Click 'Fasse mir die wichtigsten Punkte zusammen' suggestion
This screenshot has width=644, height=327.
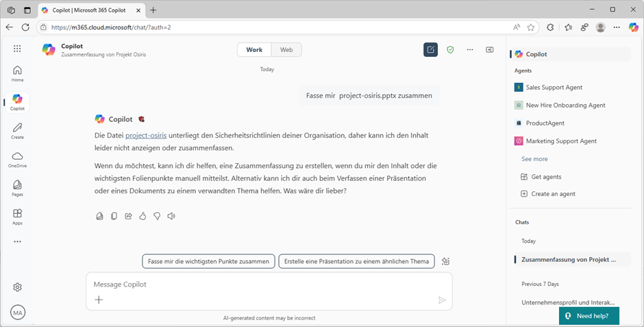209,261
